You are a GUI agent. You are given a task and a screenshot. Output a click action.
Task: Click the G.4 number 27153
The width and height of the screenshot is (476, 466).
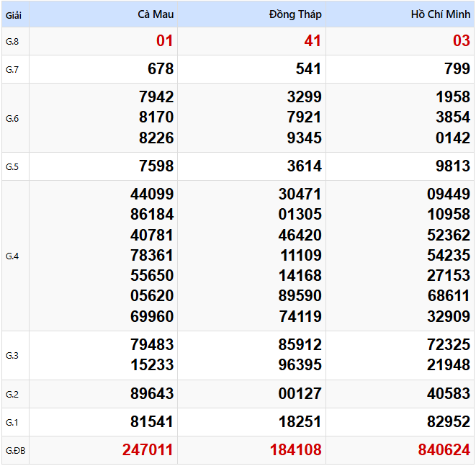[x=449, y=276]
